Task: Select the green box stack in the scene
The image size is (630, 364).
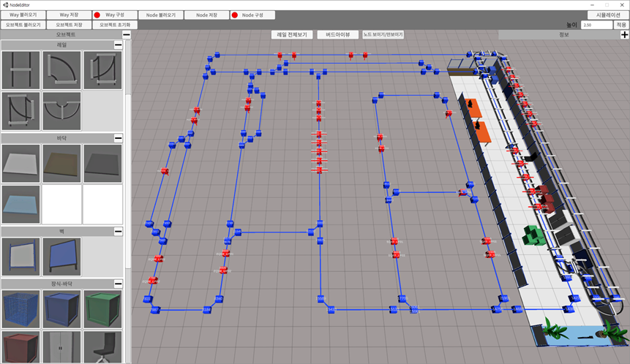Action: pyautogui.click(x=533, y=235)
